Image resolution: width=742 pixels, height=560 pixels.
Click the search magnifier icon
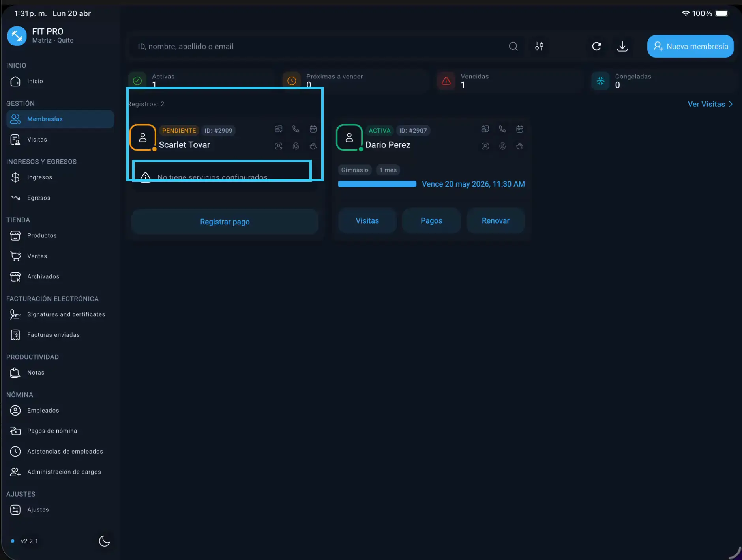(513, 47)
